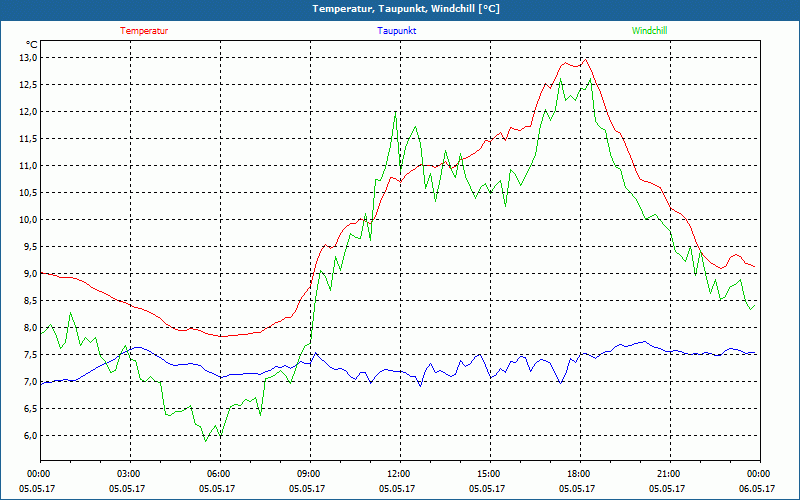Click the 6,0 y-axis value

31,436
